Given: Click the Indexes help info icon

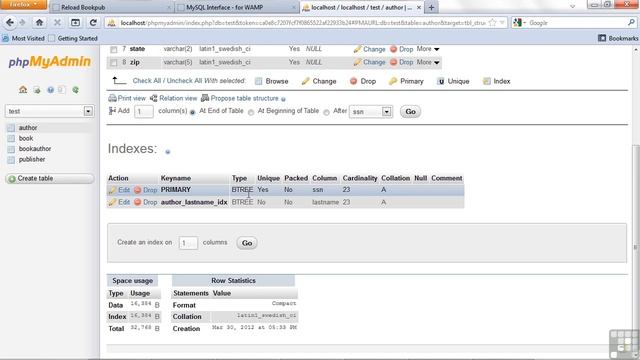Looking at the screenshot, I should (x=167, y=152).
